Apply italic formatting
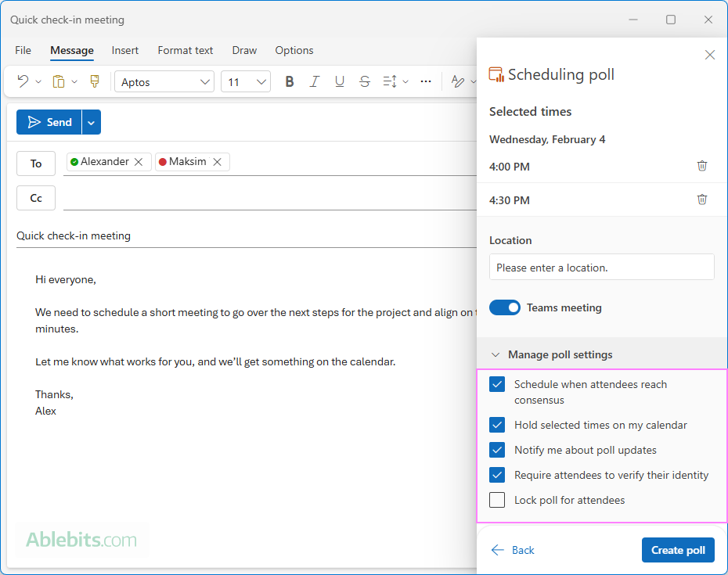 click(314, 81)
